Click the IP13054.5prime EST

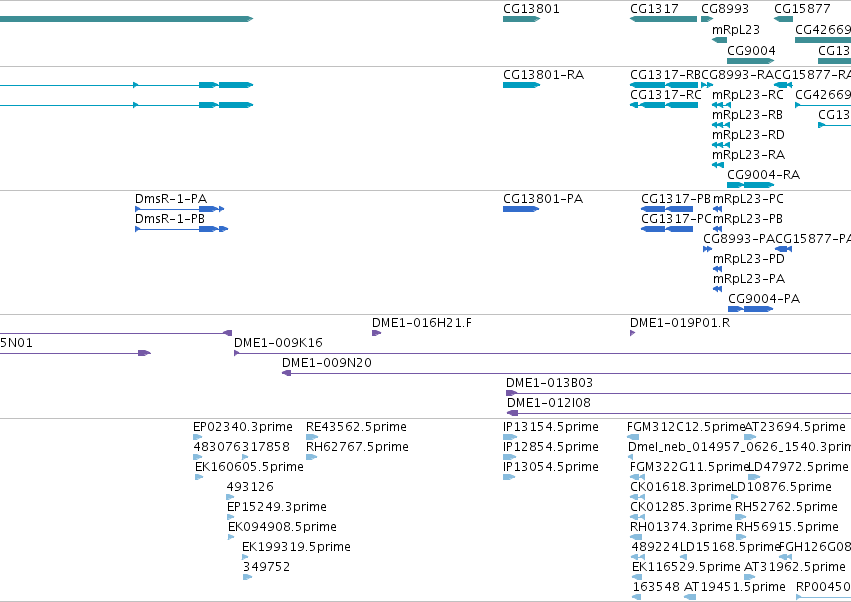509,477
